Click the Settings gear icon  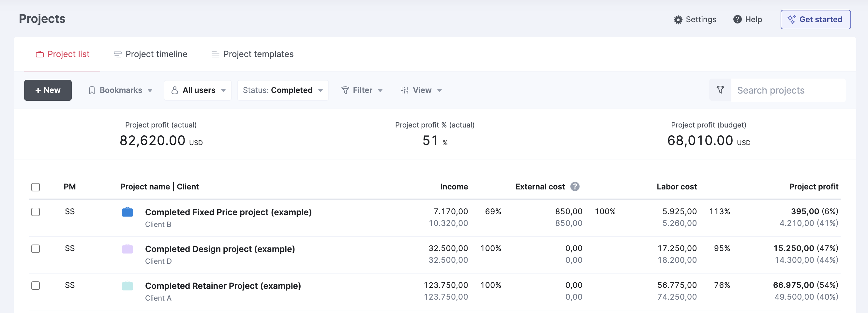tap(678, 20)
